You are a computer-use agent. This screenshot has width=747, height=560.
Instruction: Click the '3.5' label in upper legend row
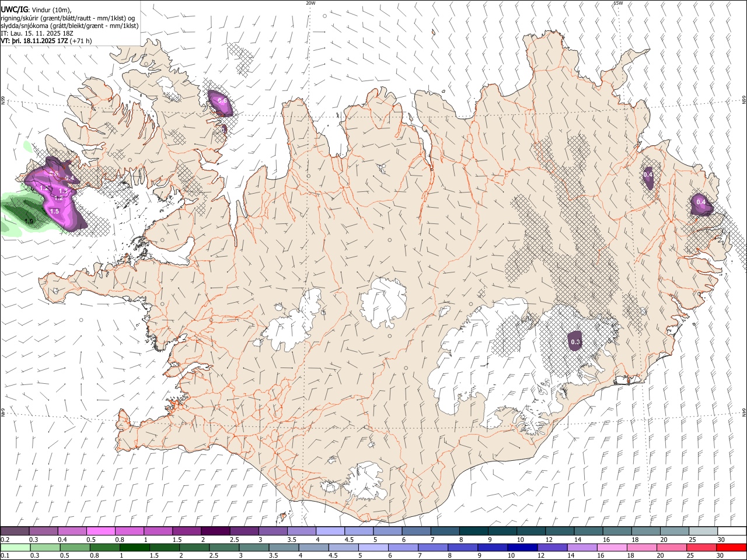[x=291, y=540]
